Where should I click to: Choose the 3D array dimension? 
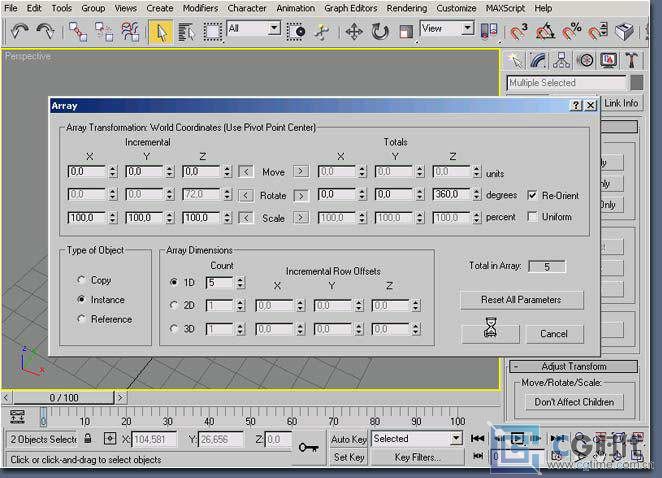click(x=174, y=328)
